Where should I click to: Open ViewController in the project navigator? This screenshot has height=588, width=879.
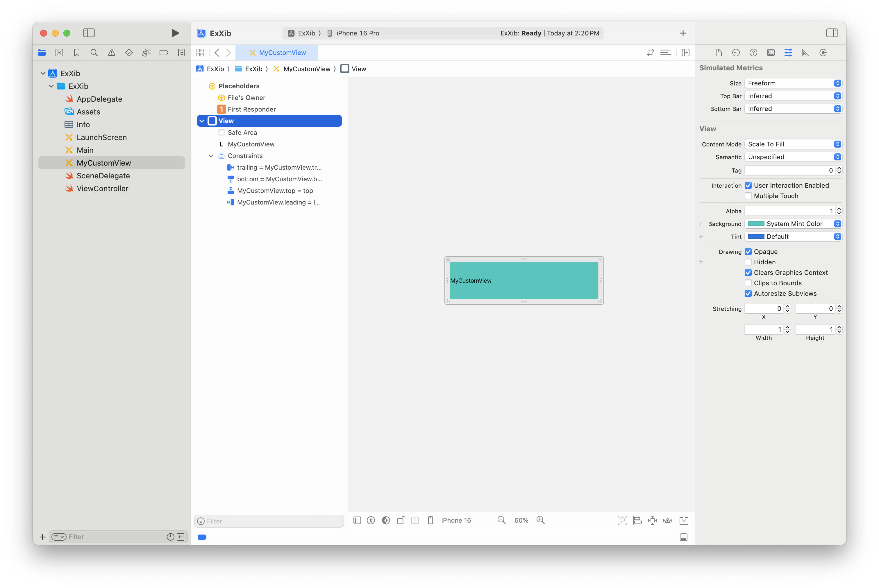[102, 189]
